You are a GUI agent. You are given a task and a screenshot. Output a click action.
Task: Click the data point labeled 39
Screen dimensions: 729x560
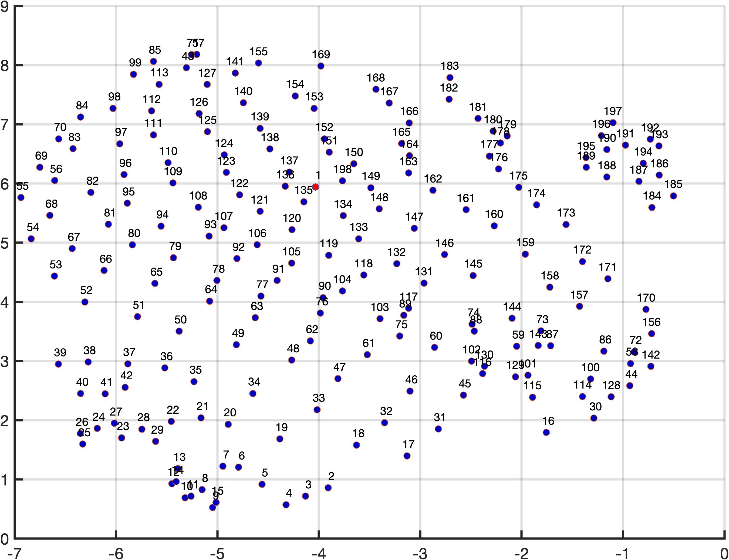(x=58, y=364)
